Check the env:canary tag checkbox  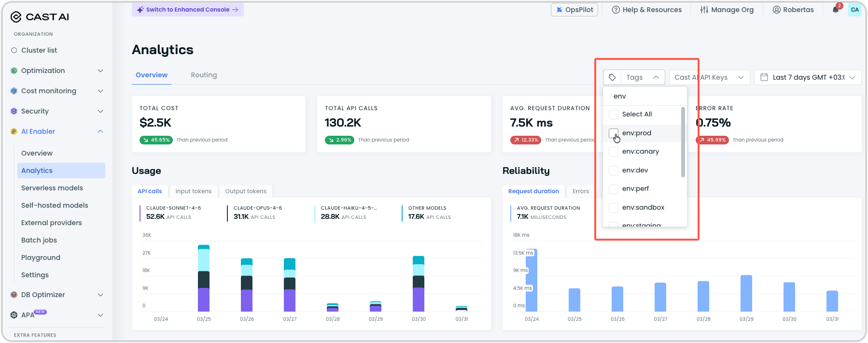point(614,152)
